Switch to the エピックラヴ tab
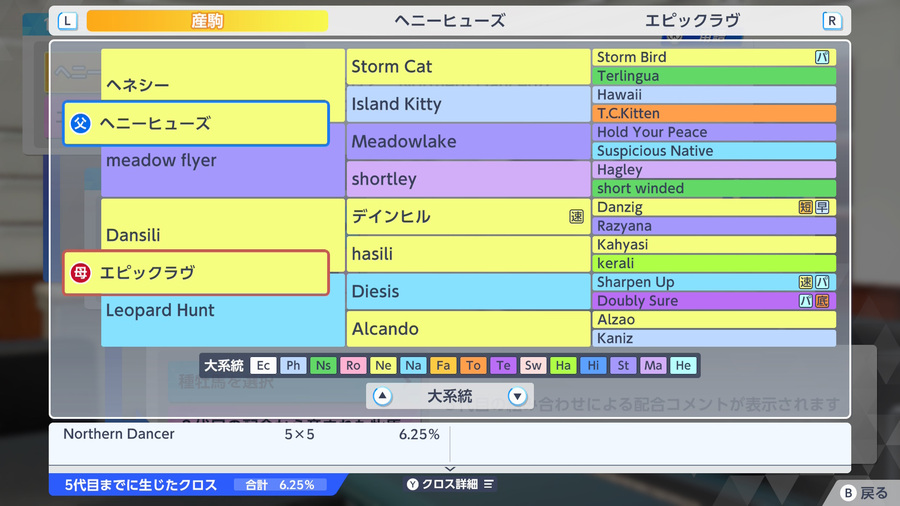The height and width of the screenshot is (506, 900). click(692, 21)
